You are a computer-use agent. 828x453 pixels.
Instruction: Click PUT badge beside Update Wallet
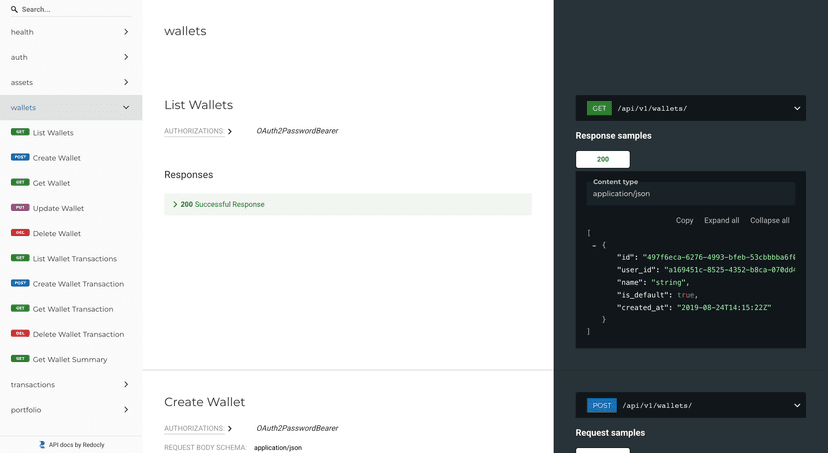pyautogui.click(x=20, y=207)
